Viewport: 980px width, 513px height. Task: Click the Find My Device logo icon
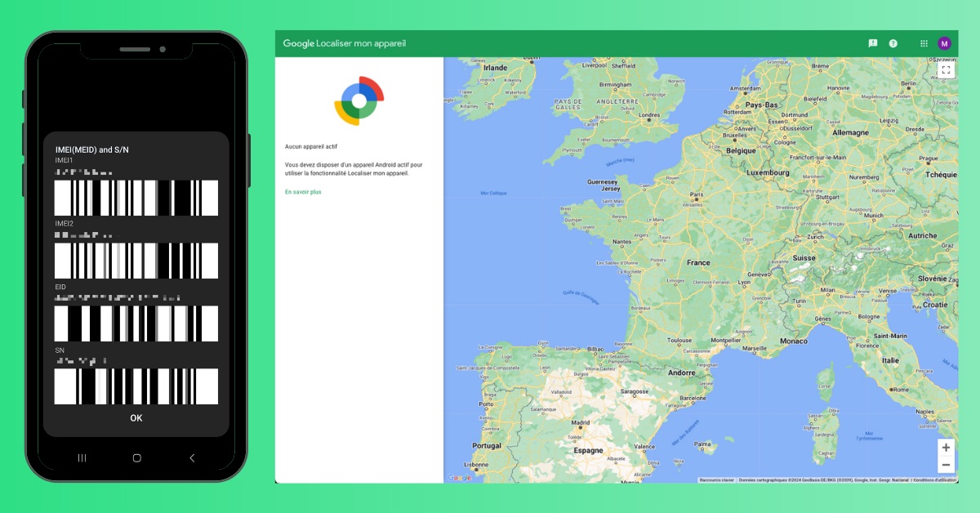pyautogui.click(x=359, y=100)
